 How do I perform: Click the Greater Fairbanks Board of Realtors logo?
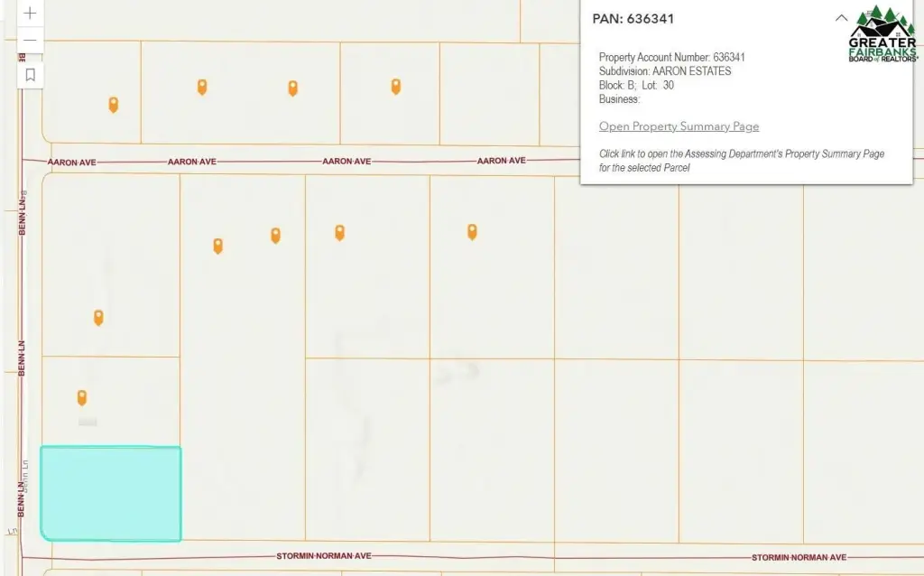coord(882,33)
